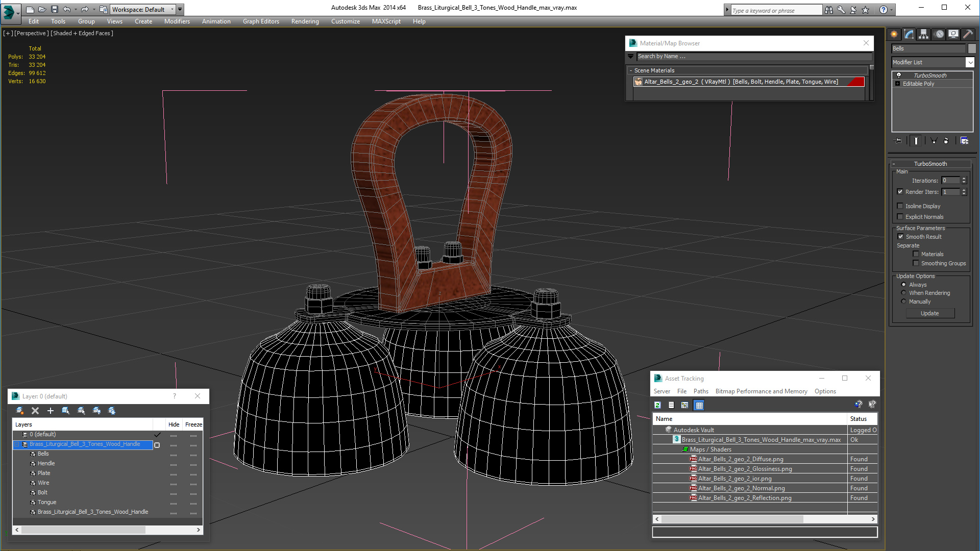Image resolution: width=980 pixels, height=551 pixels.
Task: Click the Redo arrow in toolbar
Action: [x=85, y=9]
